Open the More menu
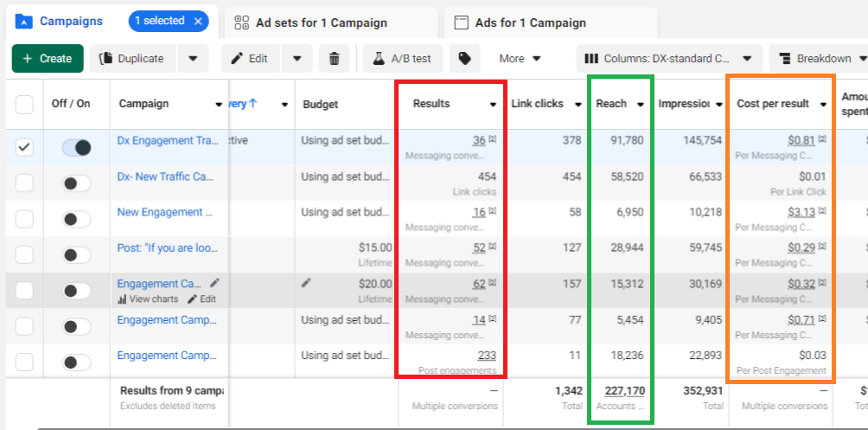The height and width of the screenshot is (430, 868). click(520, 59)
